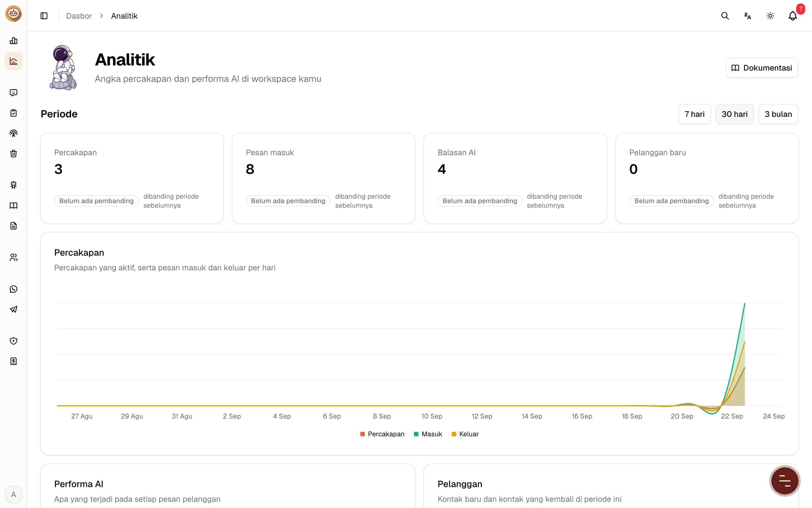Open the document file icon in sidebar
The width and height of the screenshot is (812, 508).
[x=14, y=226]
